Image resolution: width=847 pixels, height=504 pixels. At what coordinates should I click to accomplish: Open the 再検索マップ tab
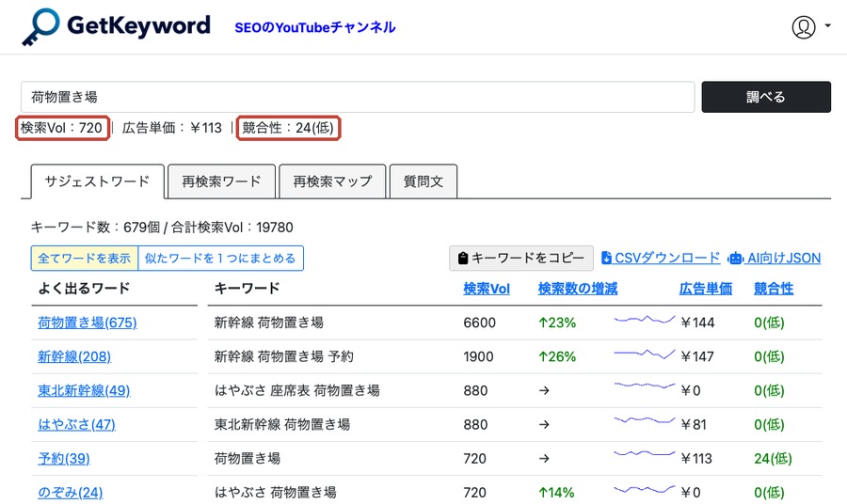point(332,181)
